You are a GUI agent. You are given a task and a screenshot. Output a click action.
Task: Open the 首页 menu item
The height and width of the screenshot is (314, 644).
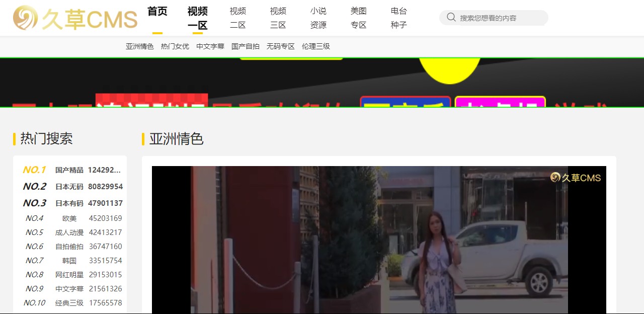[158, 11]
